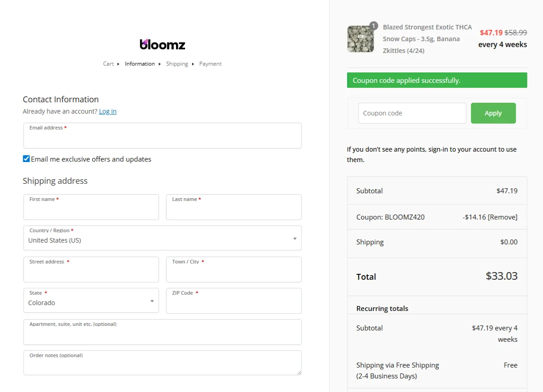
Task: Select Shipping in the breadcrumb
Action: pos(177,64)
